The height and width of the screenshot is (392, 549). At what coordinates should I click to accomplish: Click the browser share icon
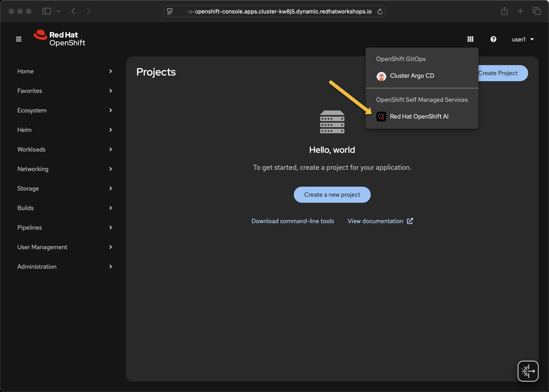click(x=504, y=11)
